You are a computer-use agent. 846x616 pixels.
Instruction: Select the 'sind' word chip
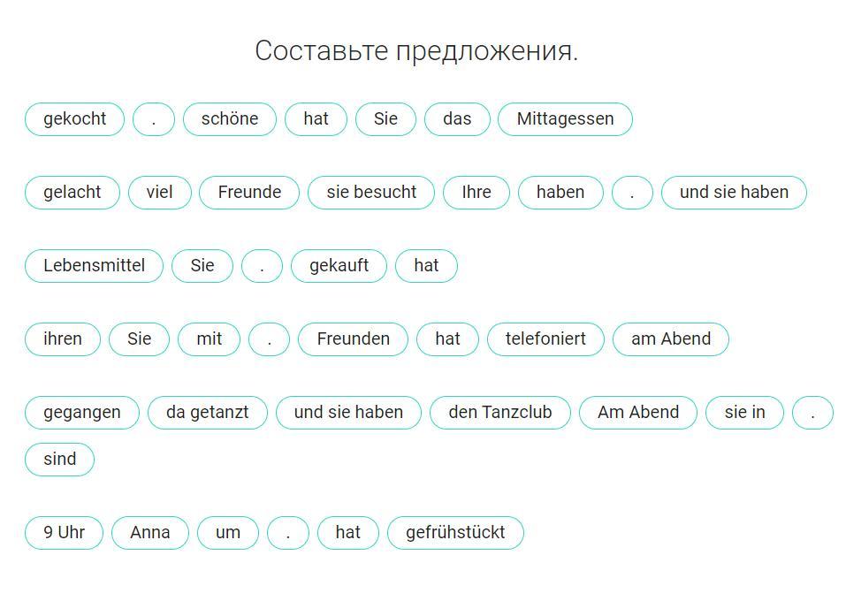59,460
